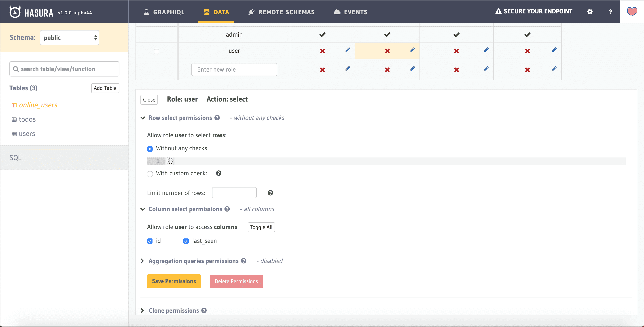The height and width of the screenshot is (327, 644).
Task: Click the heart/feedback icon top right
Action: [x=632, y=12]
